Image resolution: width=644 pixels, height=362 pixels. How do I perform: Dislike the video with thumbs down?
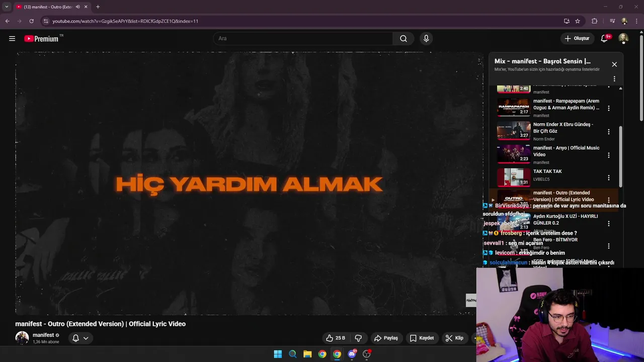(x=358, y=338)
